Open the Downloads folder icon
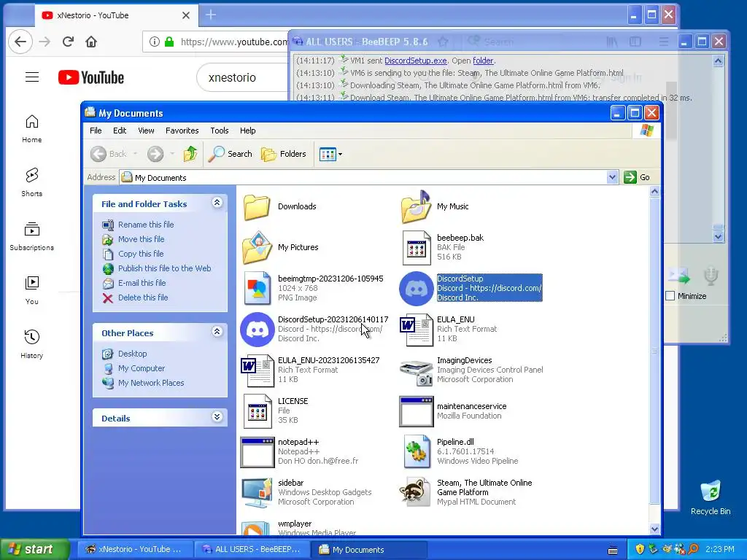The height and width of the screenshot is (560, 747). pyautogui.click(x=257, y=206)
